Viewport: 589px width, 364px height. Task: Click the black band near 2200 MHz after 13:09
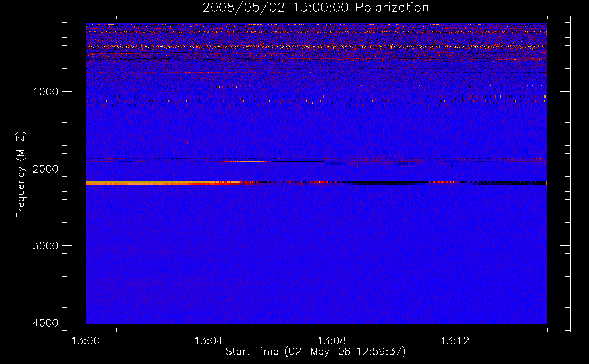(x=386, y=183)
